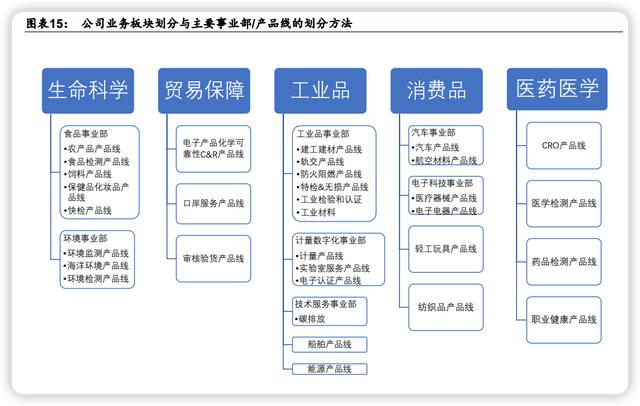The height and width of the screenshot is (406, 640).
Task: Click the 轻工玩具产品线 box
Action: coord(445,247)
